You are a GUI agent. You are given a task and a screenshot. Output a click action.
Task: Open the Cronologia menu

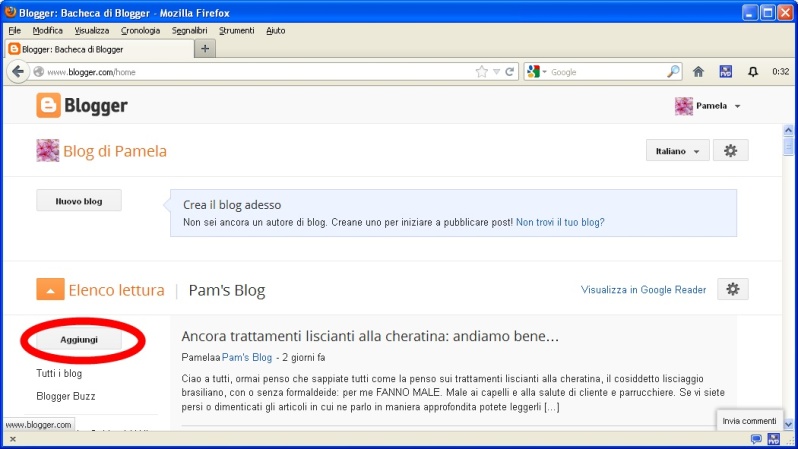[x=140, y=31]
